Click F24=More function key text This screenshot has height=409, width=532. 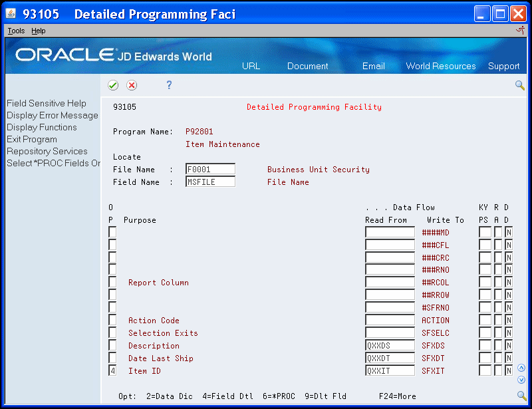397,396
